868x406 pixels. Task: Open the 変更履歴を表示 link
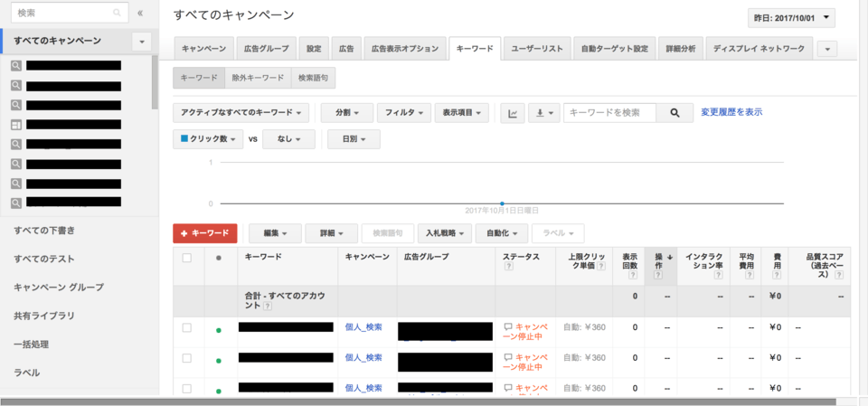click(731, 112)
